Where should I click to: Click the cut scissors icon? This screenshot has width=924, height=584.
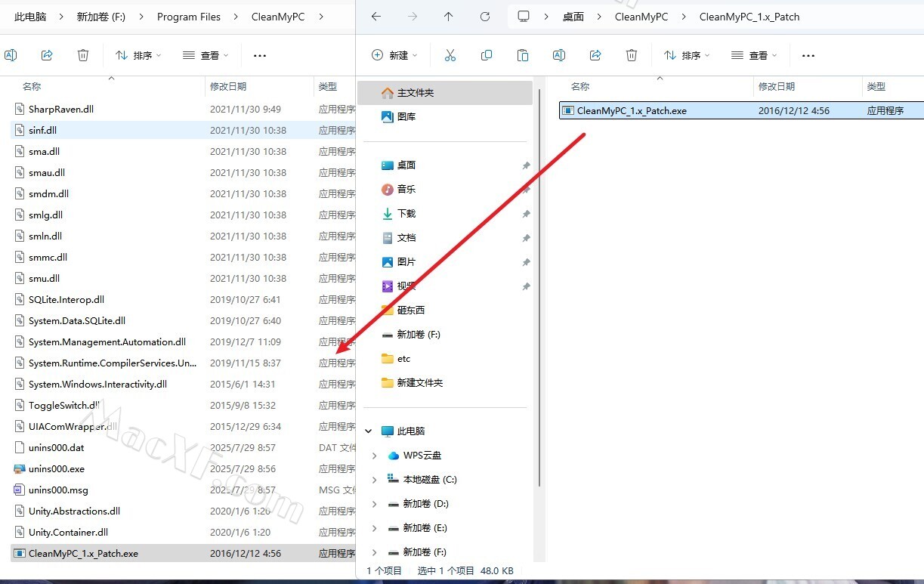tap(450, 55)
